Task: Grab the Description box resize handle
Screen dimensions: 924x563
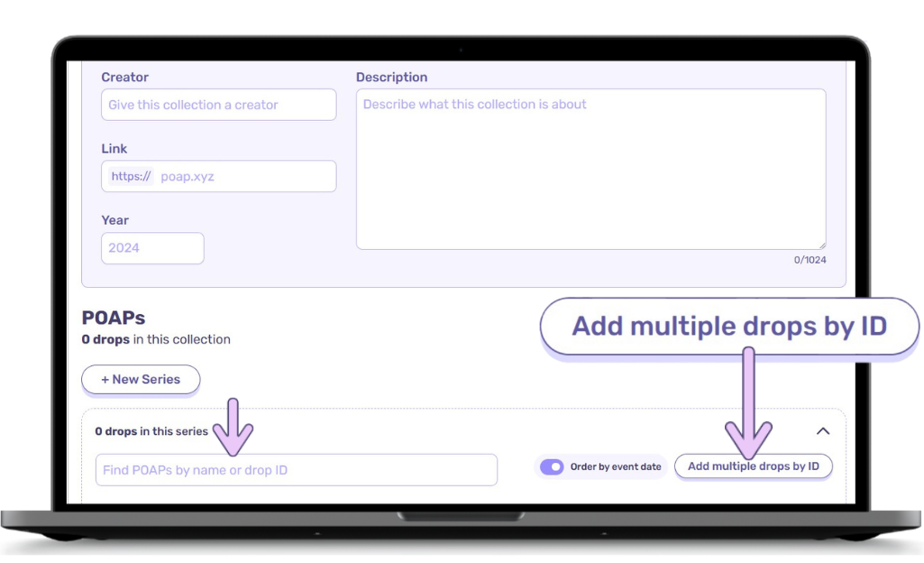Action: coord(821,245)
